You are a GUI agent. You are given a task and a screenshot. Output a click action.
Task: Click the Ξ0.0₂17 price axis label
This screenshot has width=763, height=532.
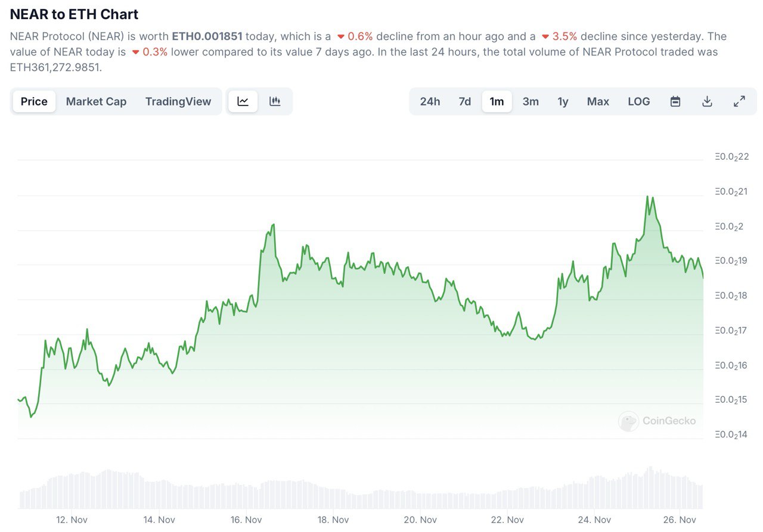coord(731,331)
